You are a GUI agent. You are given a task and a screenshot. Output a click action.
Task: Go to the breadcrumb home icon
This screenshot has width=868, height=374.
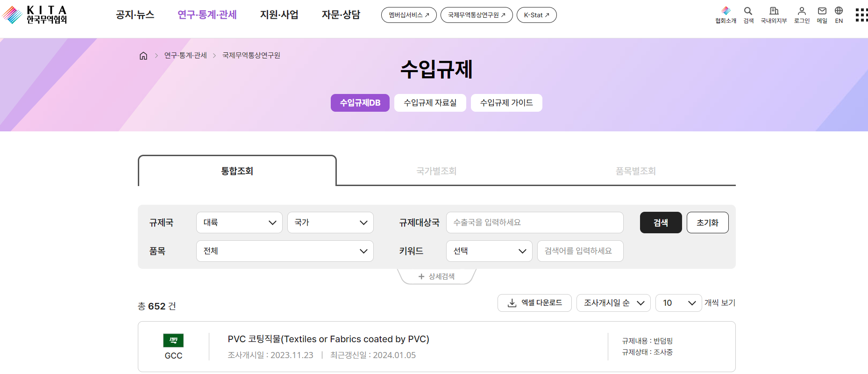(x=143, y=56)
